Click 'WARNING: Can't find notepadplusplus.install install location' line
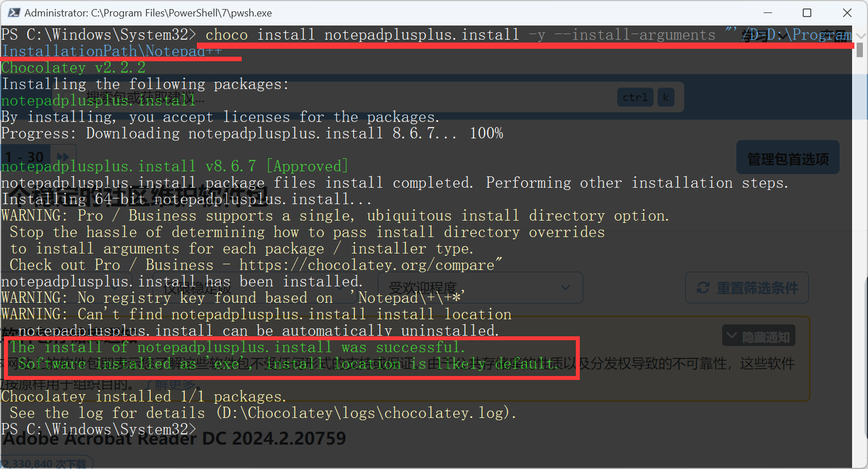This screenshot has height=469, width=868. coord(256,314)
